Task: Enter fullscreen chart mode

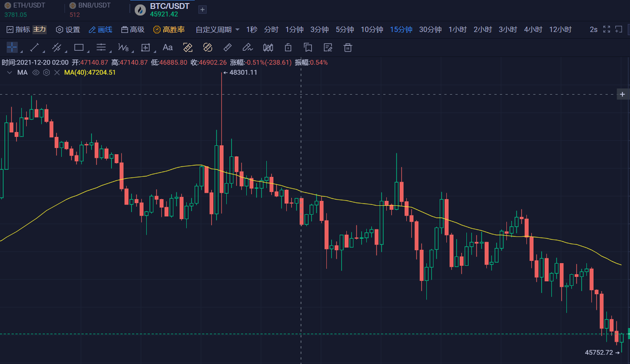Action: click(x=606, y=29)
